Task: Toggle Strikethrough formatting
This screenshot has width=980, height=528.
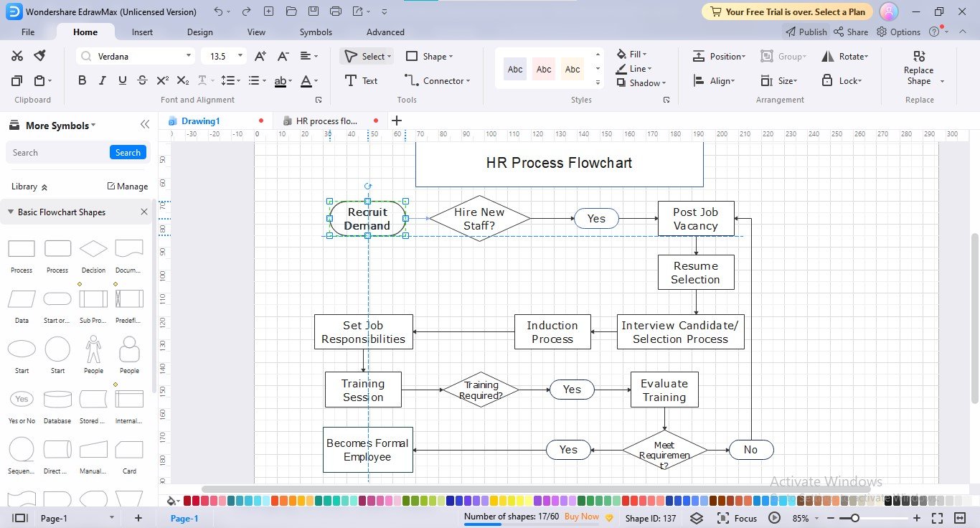Action: 143,80
